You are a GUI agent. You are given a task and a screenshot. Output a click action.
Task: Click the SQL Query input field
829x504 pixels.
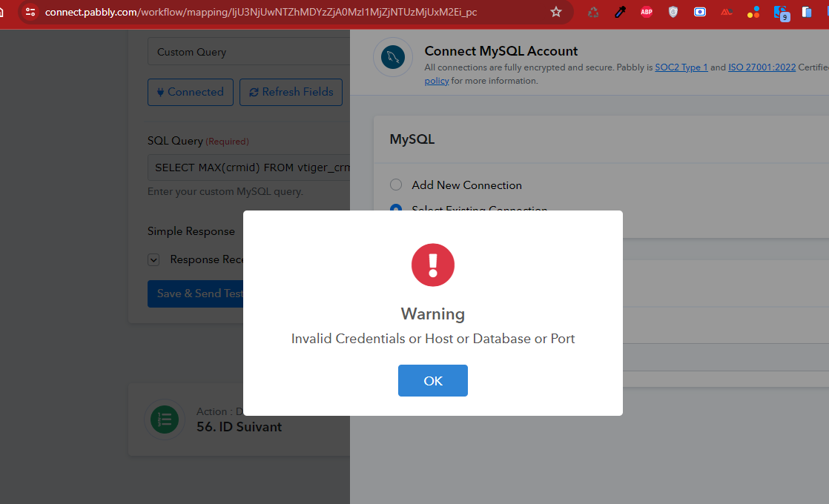(x=248, y=168)
